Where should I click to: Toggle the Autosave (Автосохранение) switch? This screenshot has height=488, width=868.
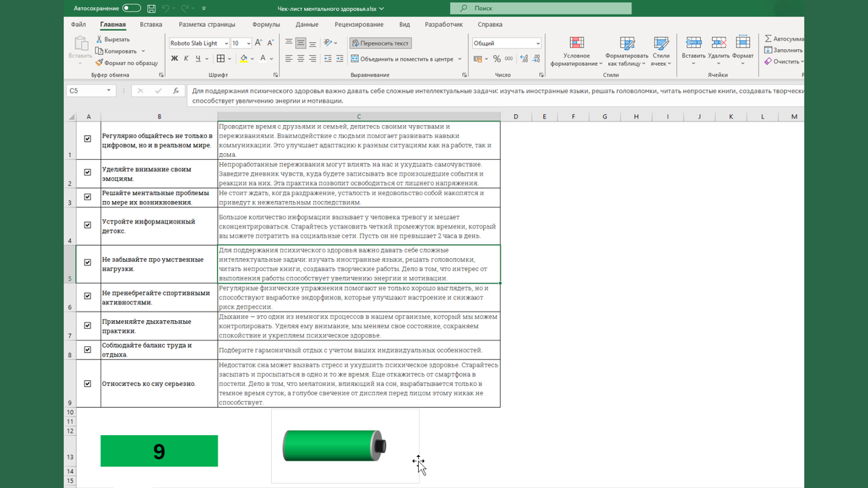[132, 9]
